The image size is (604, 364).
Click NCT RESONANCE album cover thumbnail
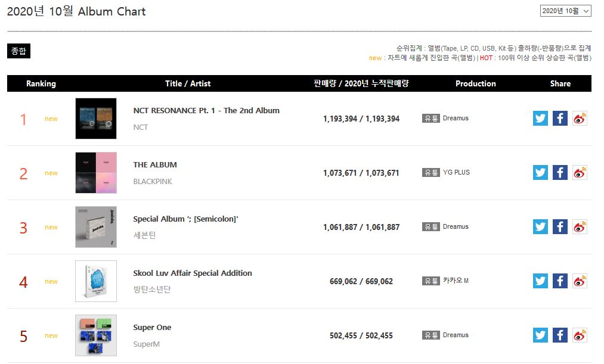[96, 119]
